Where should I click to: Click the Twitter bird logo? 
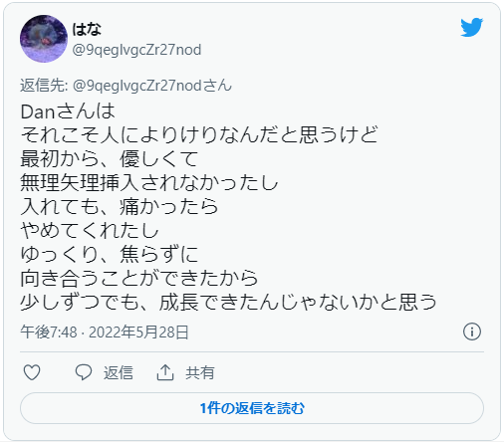471,27
